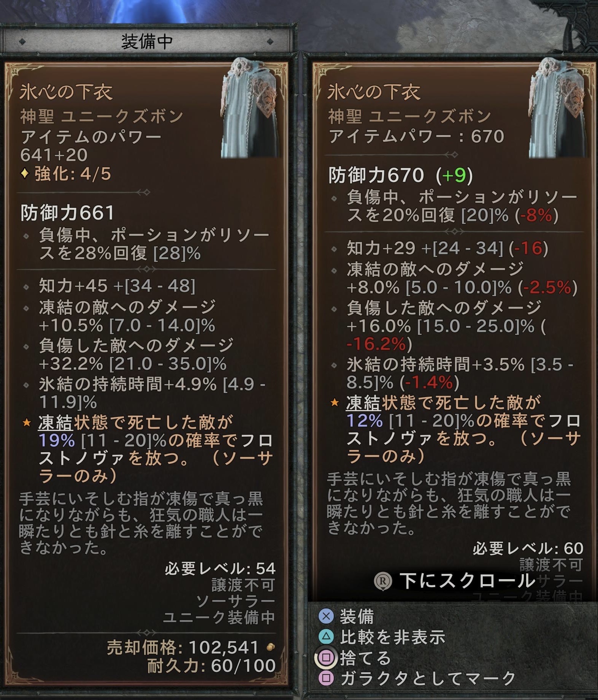
Task: Click the orange star affix icon on the new item
Action: [334, 402]
